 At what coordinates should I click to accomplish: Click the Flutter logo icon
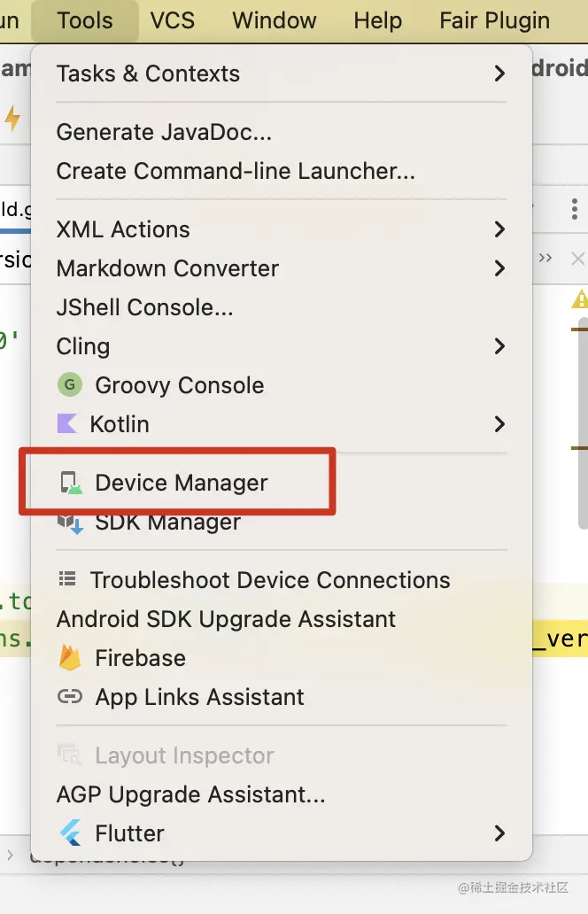click(70, 833)
